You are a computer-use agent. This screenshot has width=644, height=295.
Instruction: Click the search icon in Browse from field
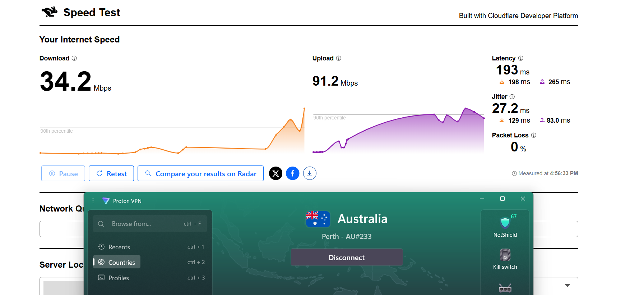pos(101,224)
